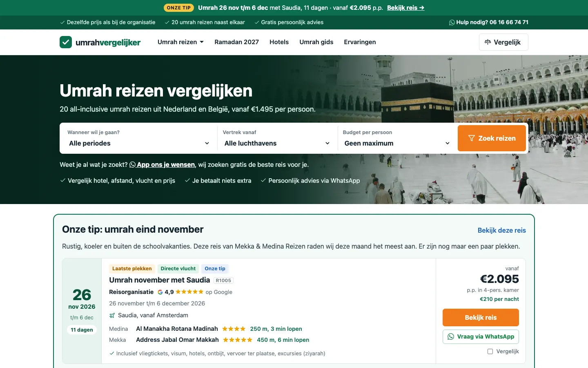Click the Umrah reizen vergelijken heading
The width and height of the screenshot is (588, 368).
coord(156,91)
